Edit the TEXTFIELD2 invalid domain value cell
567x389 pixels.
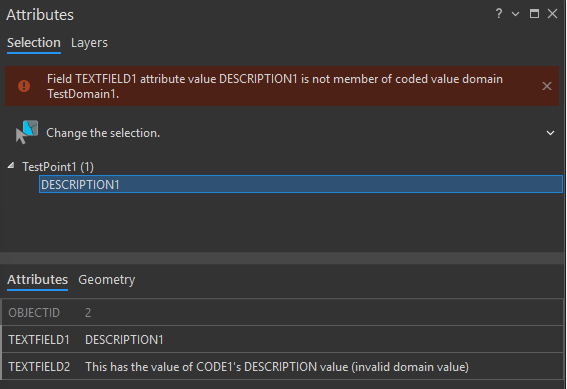323,367
